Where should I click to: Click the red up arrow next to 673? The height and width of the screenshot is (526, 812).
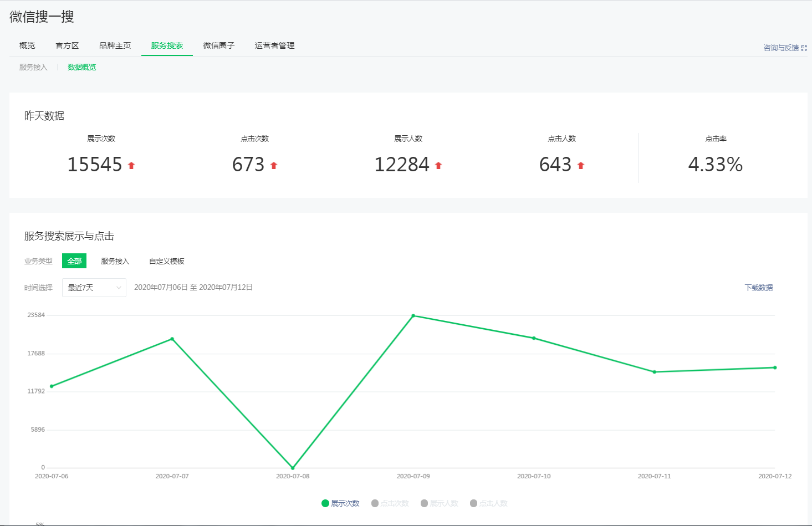tap(274, 165)
